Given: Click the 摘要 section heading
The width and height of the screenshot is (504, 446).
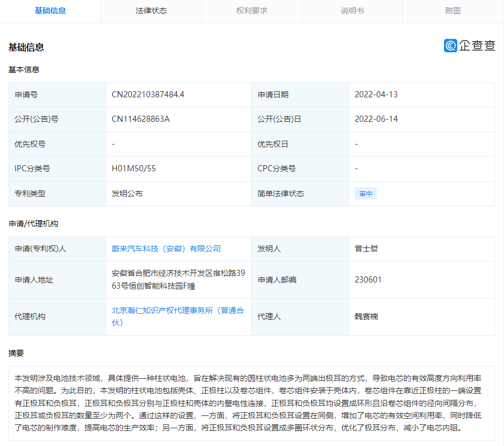Looking at the screenshot, I should pos(16,353).
